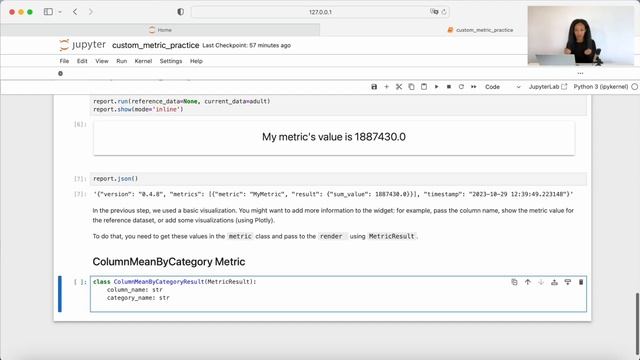
Task: Insert a cell above the active cell
Action: 554,282
